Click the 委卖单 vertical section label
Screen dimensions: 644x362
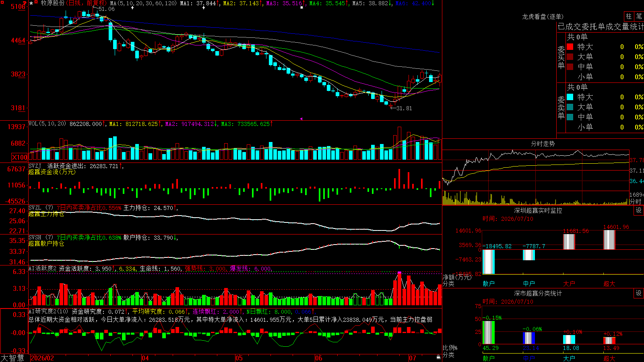click(561, 107)
